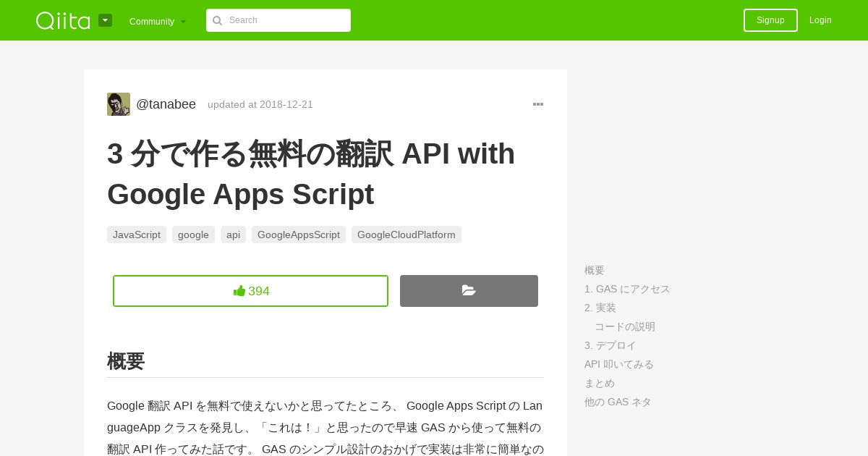Select the api tag

233,235
